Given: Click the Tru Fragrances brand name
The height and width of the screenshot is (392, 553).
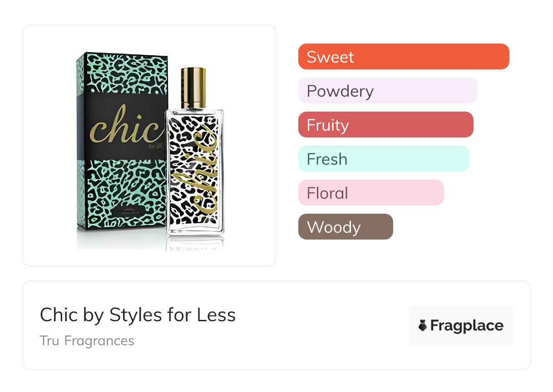Looking at the screenshot, I should tap(87, 341).
